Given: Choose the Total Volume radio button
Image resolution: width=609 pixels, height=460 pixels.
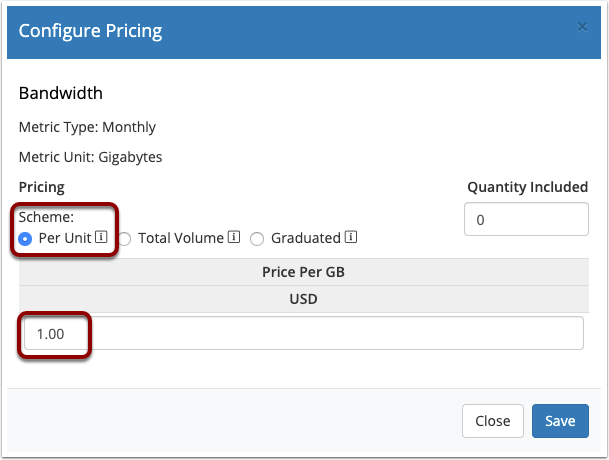Looking at the screenshot, I should coord(124,239).
